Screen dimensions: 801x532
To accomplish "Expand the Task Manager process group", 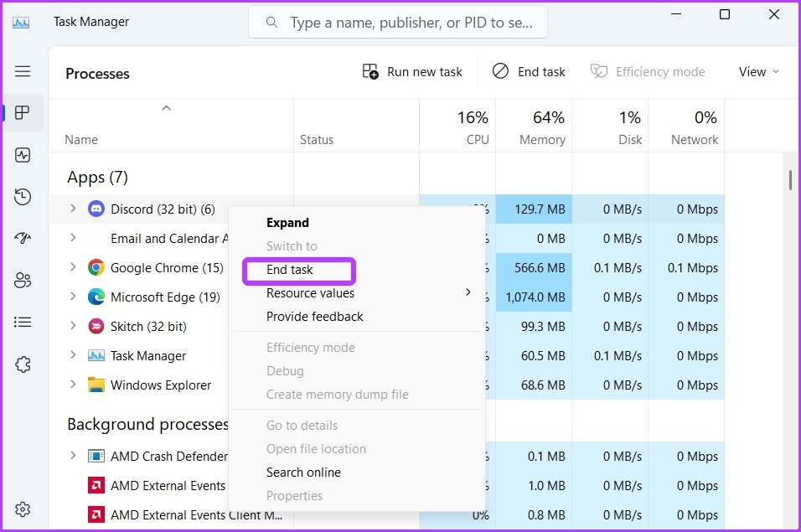I will point(73,355).
